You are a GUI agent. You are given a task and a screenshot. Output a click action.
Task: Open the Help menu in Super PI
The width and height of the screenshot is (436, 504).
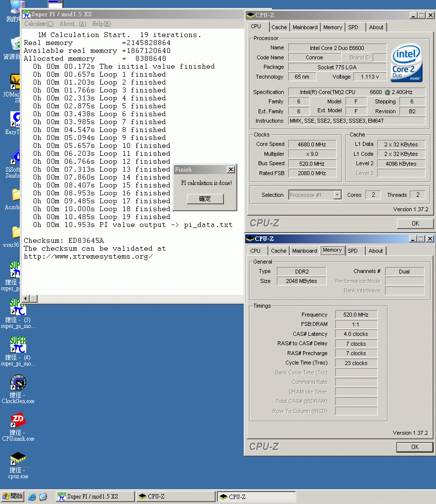pyautogui.click(x=101, y=24)
